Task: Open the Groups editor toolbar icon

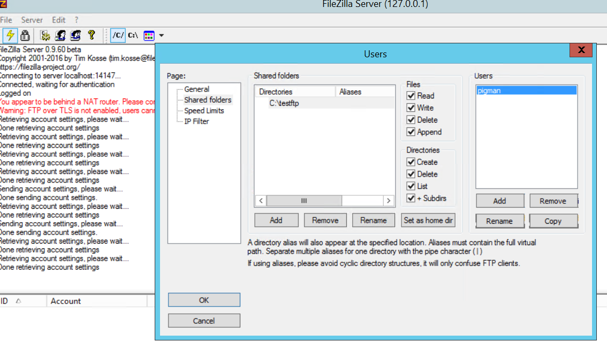Action: 75,35
